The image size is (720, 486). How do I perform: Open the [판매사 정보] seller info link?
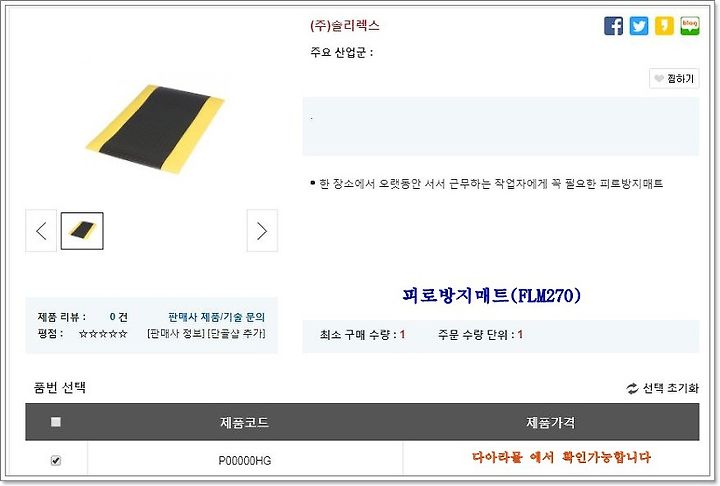[x=176, y=333]
